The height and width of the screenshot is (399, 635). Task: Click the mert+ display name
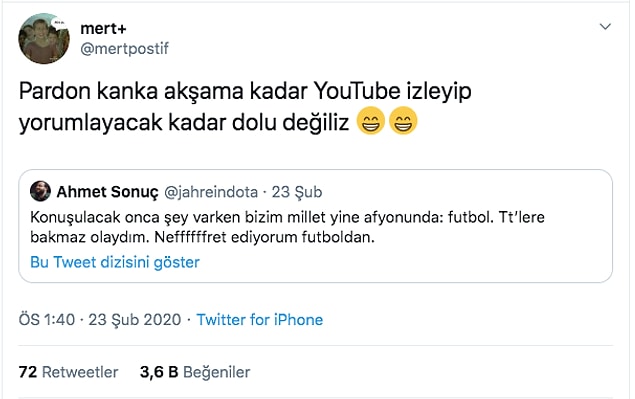click(x=103, y=29)
